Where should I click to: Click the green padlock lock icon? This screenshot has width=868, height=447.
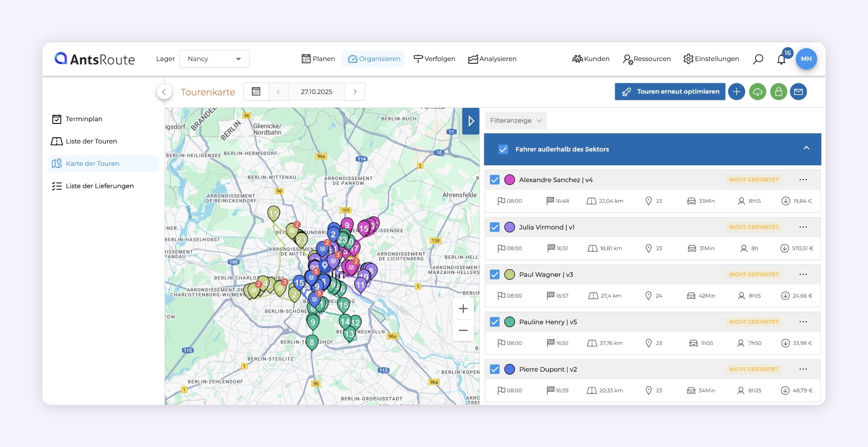(778, 92)
